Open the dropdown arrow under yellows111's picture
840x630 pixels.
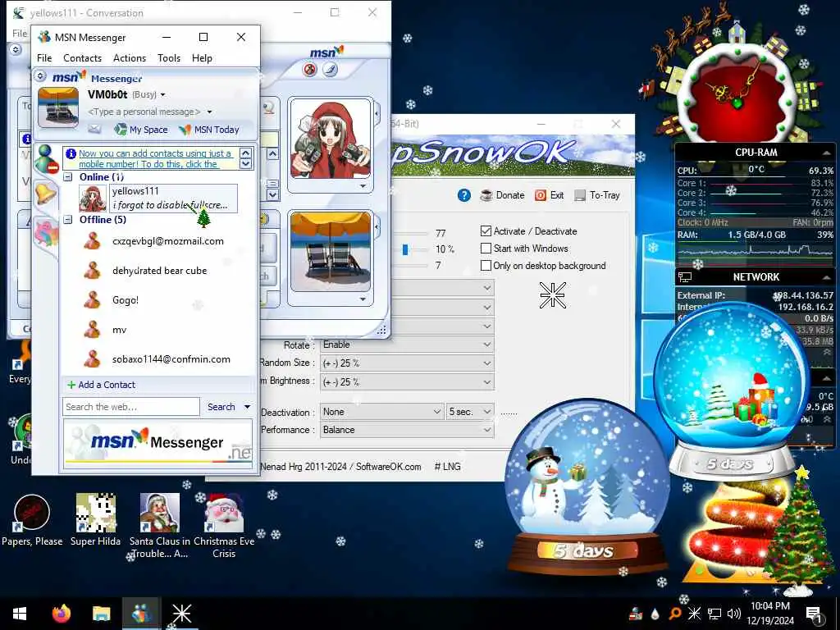363,186
